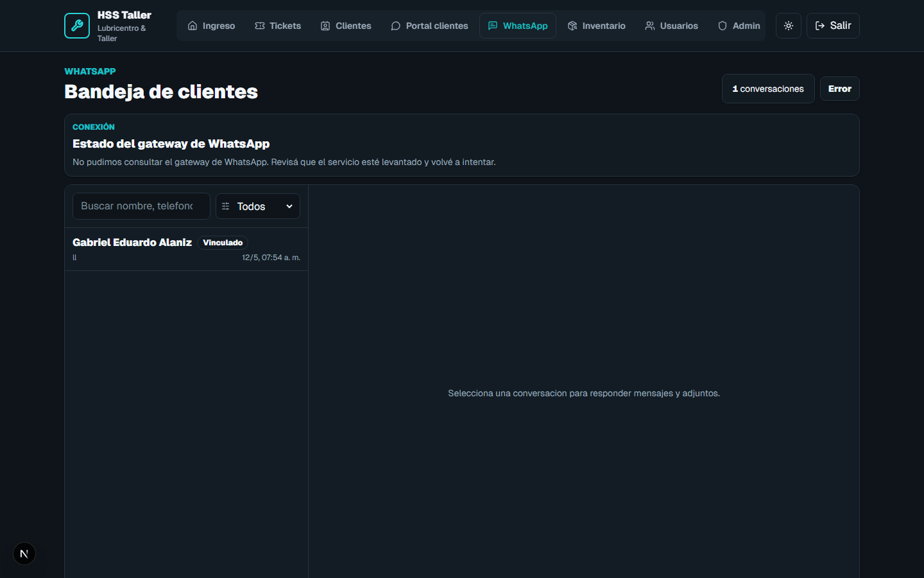Click the shield icon beside Admin

click(723, 26)
